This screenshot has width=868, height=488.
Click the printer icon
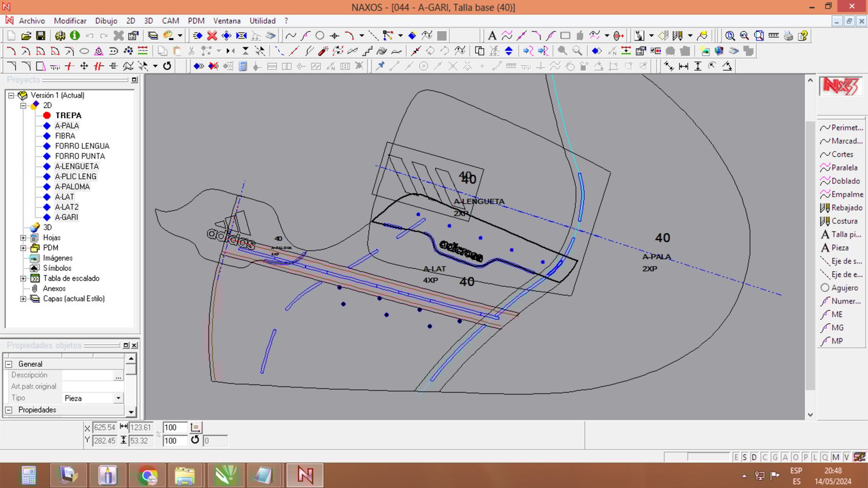pos(788,36)
